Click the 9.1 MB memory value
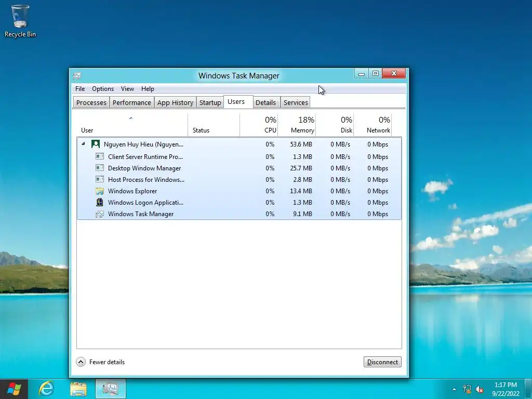The image size is (532, 399). click(302, 214)
